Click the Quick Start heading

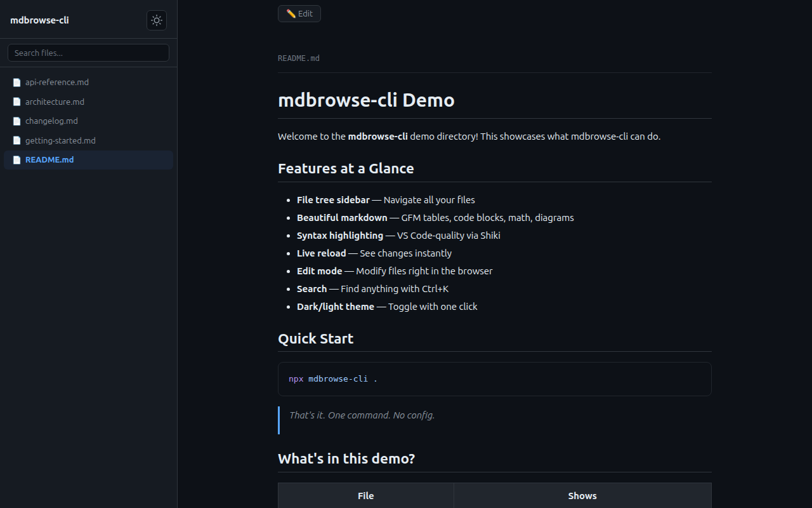[315, 338]
